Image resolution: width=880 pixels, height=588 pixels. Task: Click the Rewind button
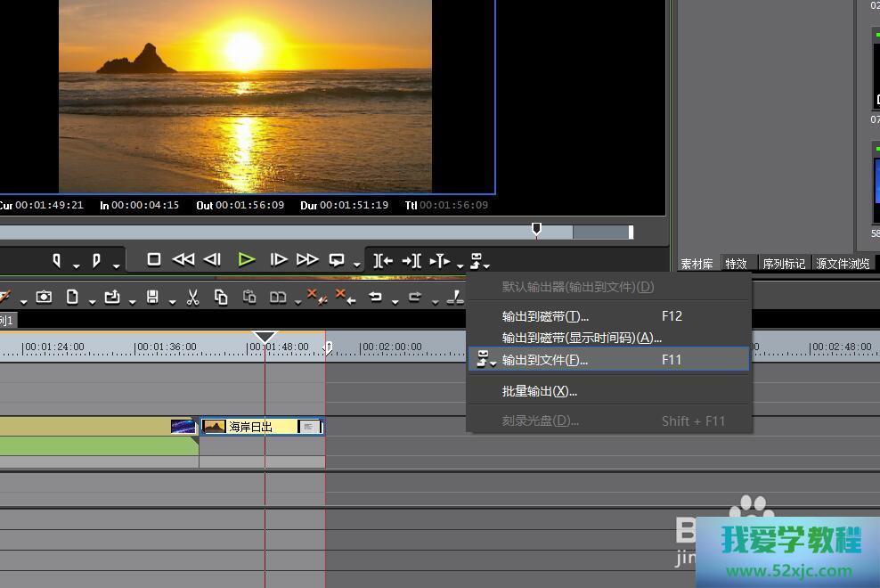coord(183,259)
